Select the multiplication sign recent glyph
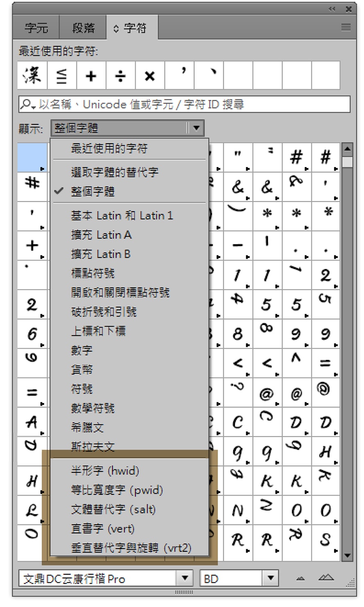Image resolution: width=364 pixels, height=607 pixels. (x=150, y=76)
